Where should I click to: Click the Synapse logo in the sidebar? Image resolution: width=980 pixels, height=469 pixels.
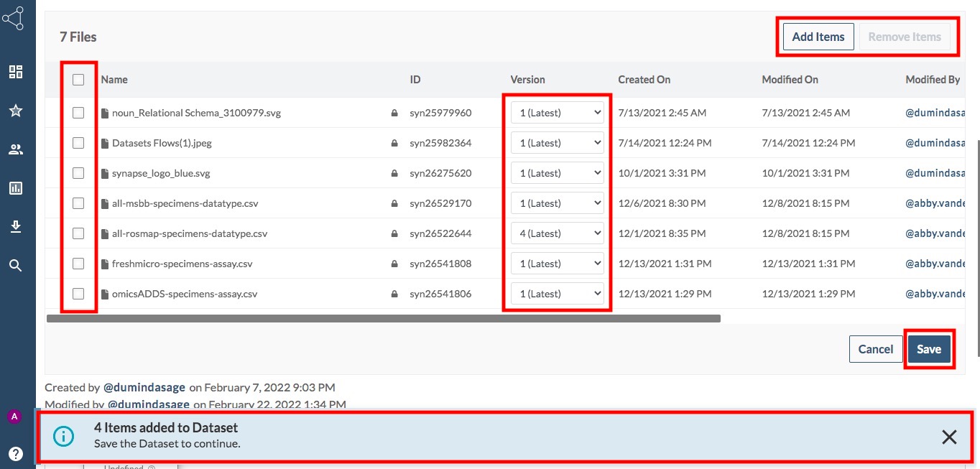[x=16, y=18]
